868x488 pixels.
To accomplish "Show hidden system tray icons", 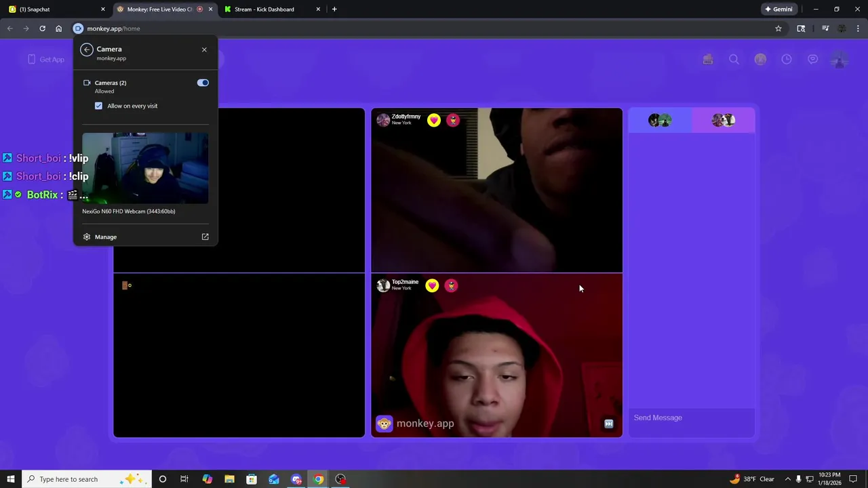I will click(787, 479).
